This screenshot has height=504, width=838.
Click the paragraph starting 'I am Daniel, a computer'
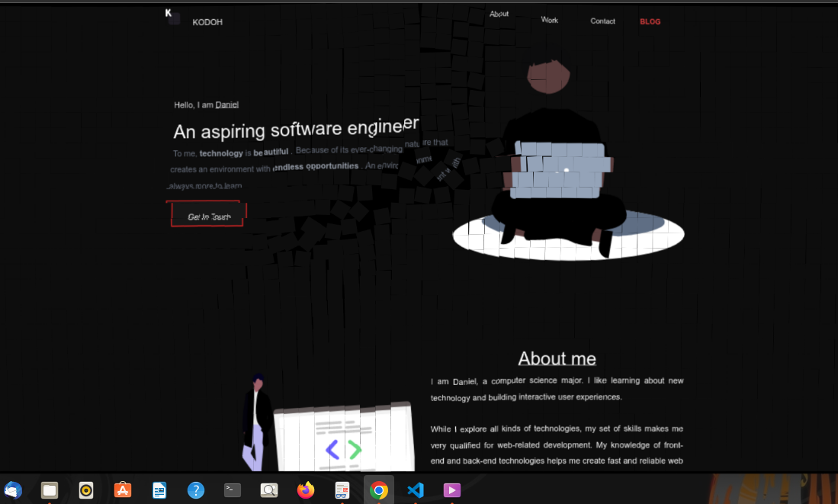557,389
